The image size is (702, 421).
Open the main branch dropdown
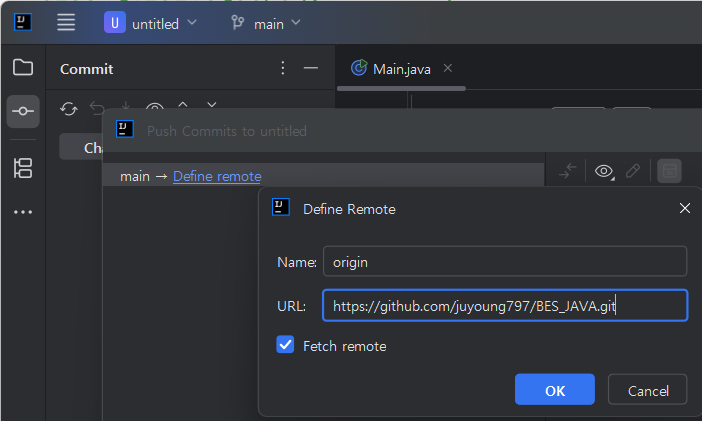tap(266, 23)
